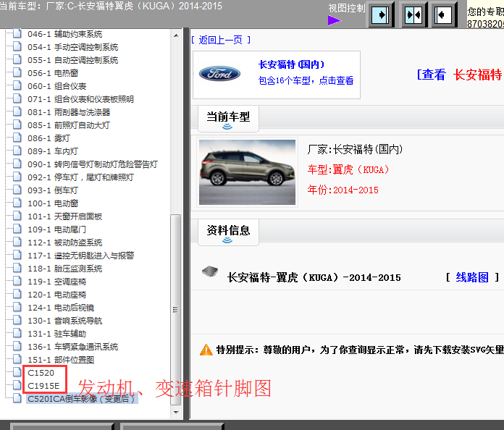Select the 当前车型 tab

228,118
